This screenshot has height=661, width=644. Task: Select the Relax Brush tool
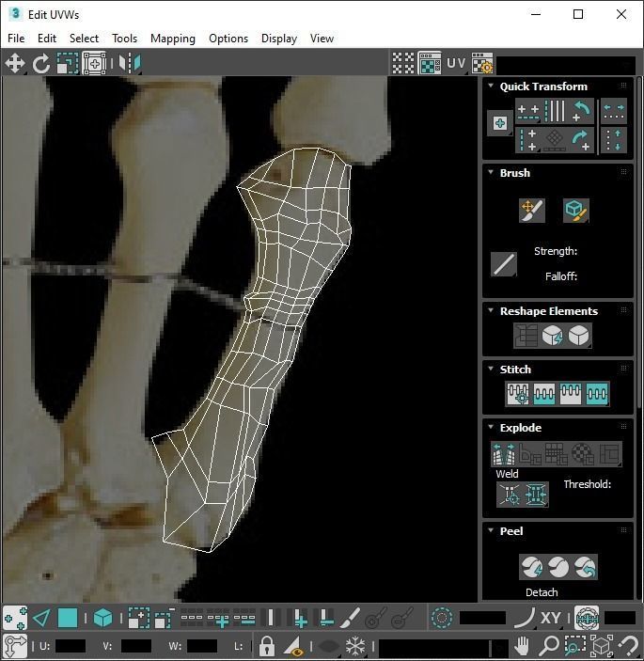(575, 211)
